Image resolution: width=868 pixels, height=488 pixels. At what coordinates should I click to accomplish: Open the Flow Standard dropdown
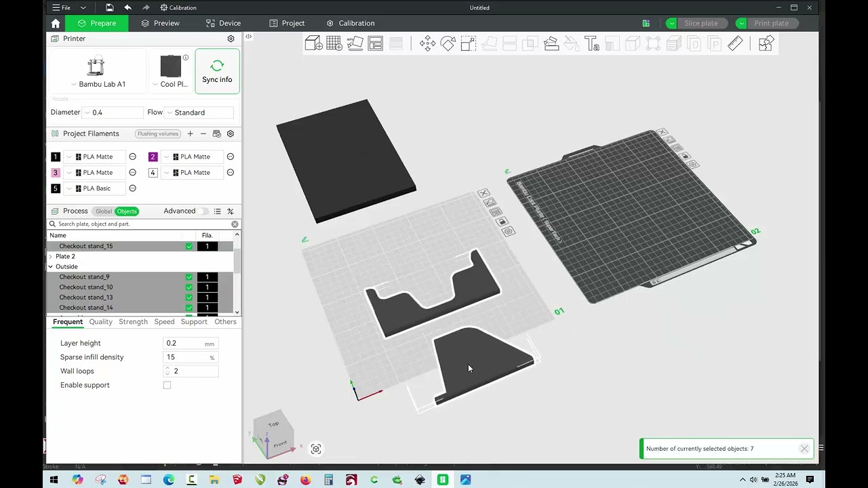[x=199, y=113]
